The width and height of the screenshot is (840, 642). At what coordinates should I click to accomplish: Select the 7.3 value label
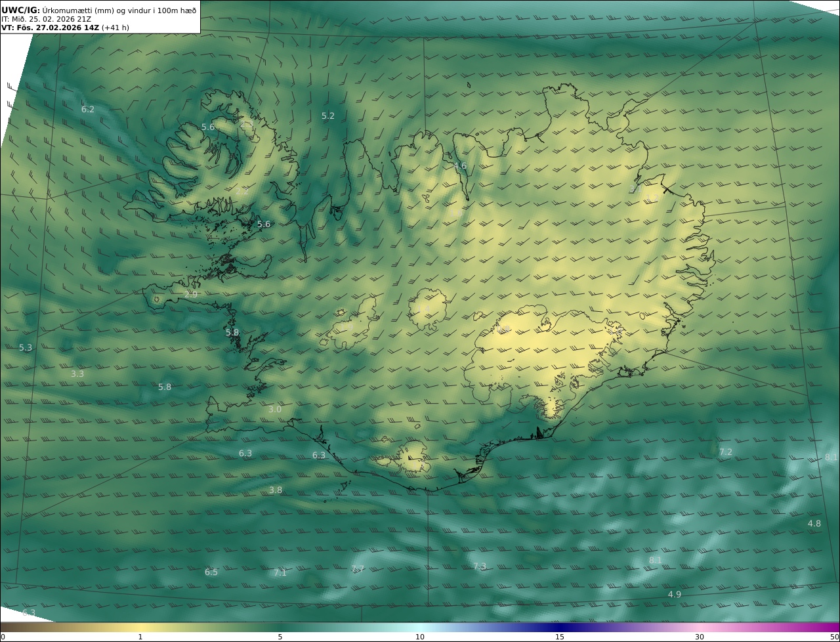coord(480,567)
